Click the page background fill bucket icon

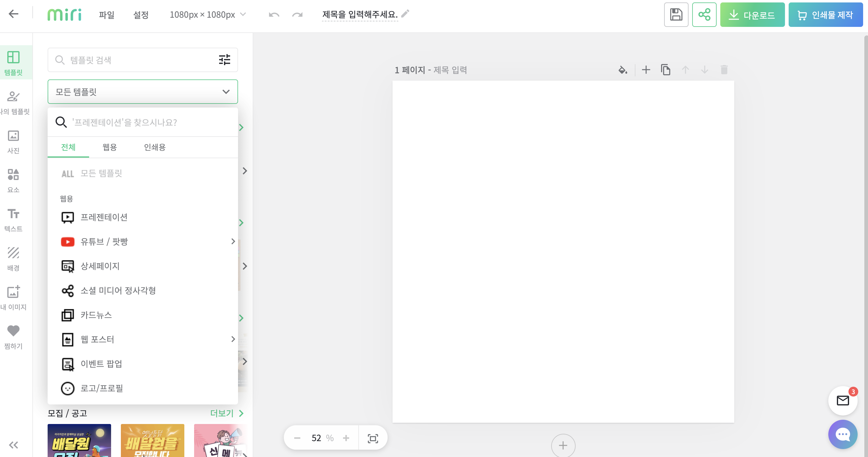tap(623, 70)
